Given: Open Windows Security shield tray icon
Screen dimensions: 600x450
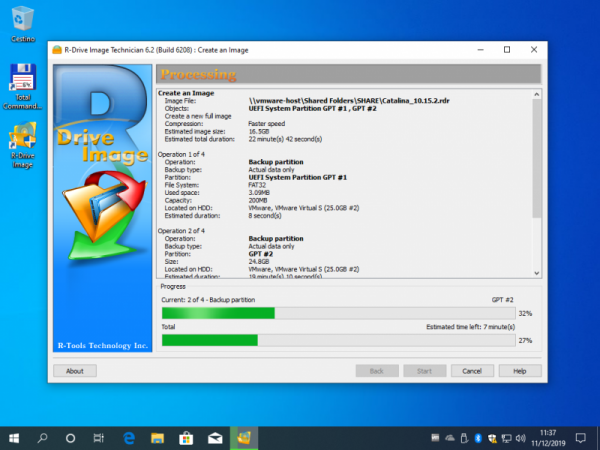Looking at the screenshot, I should 492,438.
